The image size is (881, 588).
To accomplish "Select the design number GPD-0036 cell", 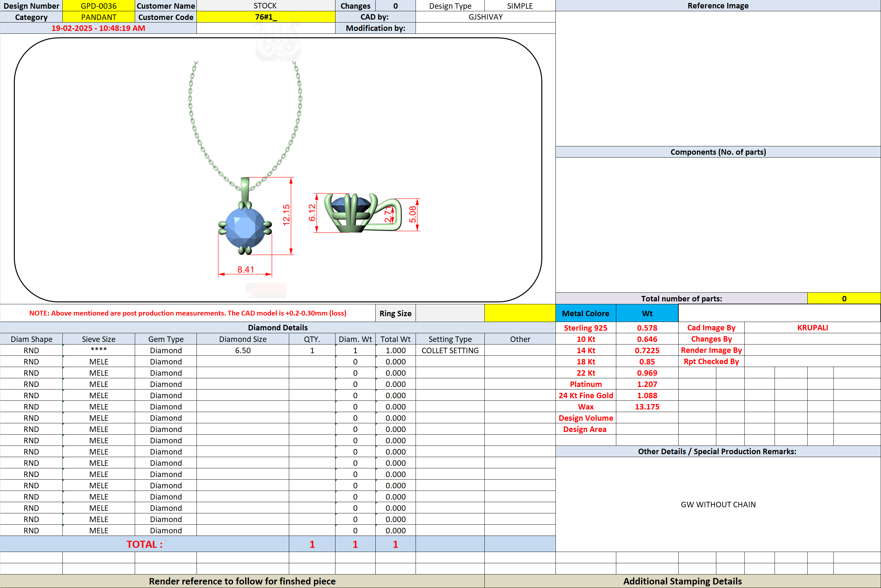I will (99, 5).
